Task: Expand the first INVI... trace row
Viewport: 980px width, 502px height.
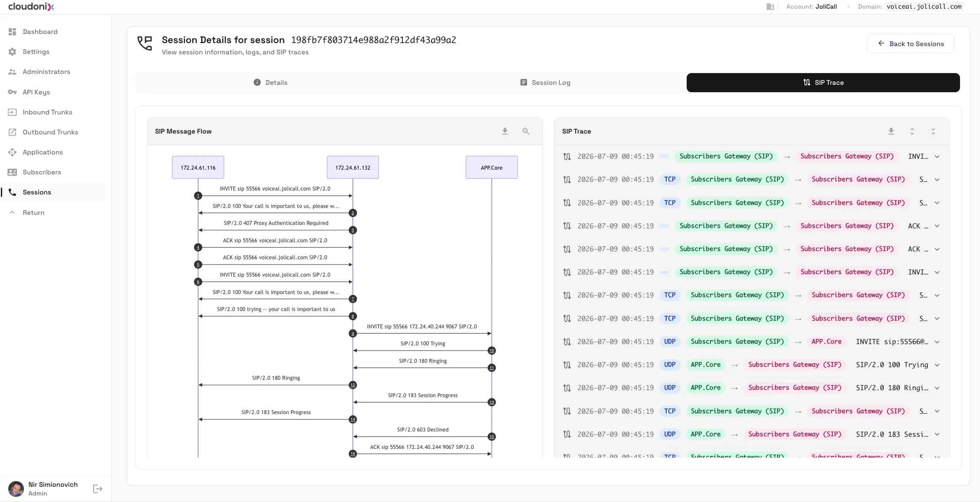Action: 937,157
